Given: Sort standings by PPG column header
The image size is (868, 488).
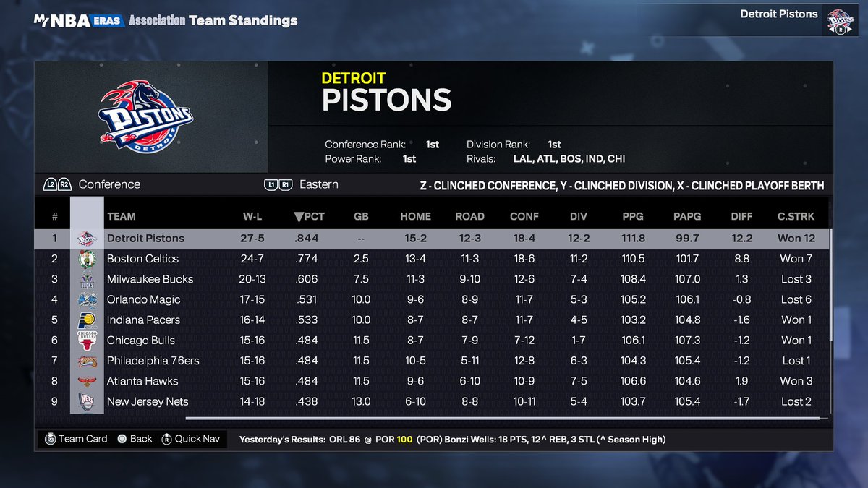Looking at the screenshot, I should [x=634, y=216].
